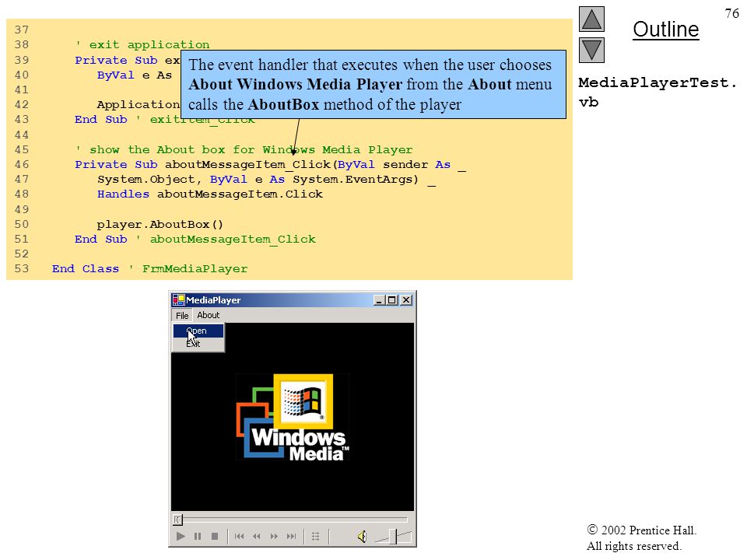Click the "© 2002 Prentice Hall" copyright text
This screenshot has width=747, height=560.
tap(642, 530)
